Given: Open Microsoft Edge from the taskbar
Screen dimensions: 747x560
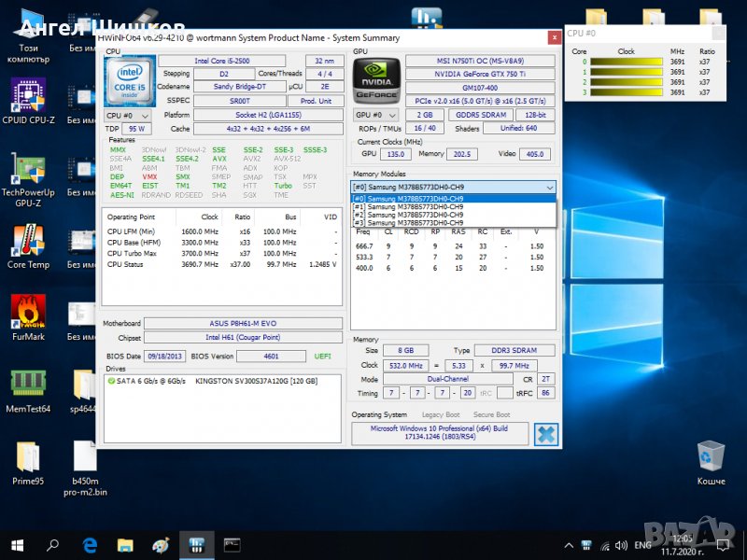Looking at the screenshot, I should coord(90,545).
